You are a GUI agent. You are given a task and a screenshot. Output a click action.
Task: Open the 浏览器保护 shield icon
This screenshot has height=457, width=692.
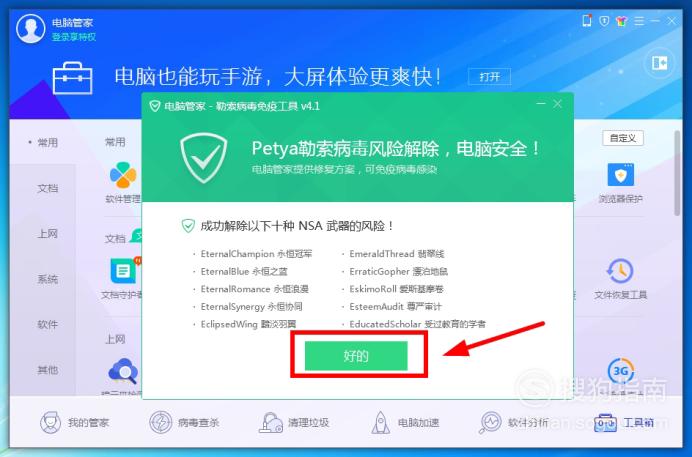point(621,175)
